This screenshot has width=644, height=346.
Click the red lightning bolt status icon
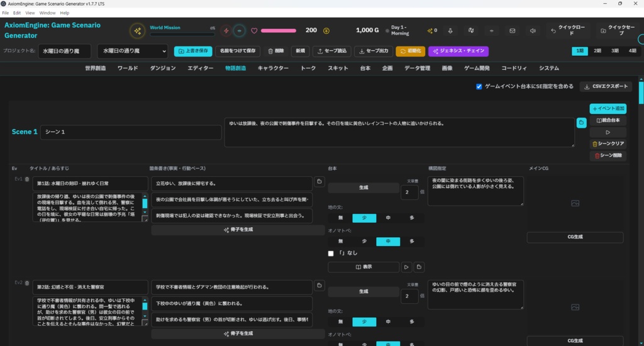pos(226,31)
